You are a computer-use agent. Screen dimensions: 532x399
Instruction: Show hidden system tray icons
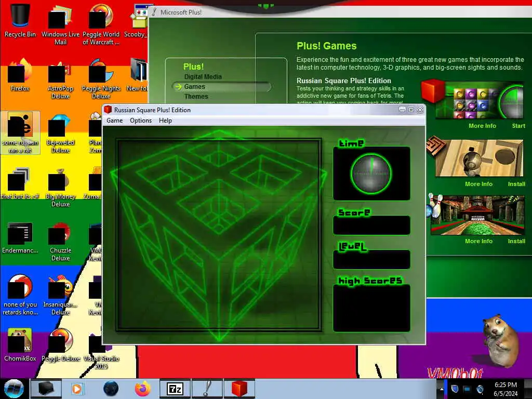point(442,389)
